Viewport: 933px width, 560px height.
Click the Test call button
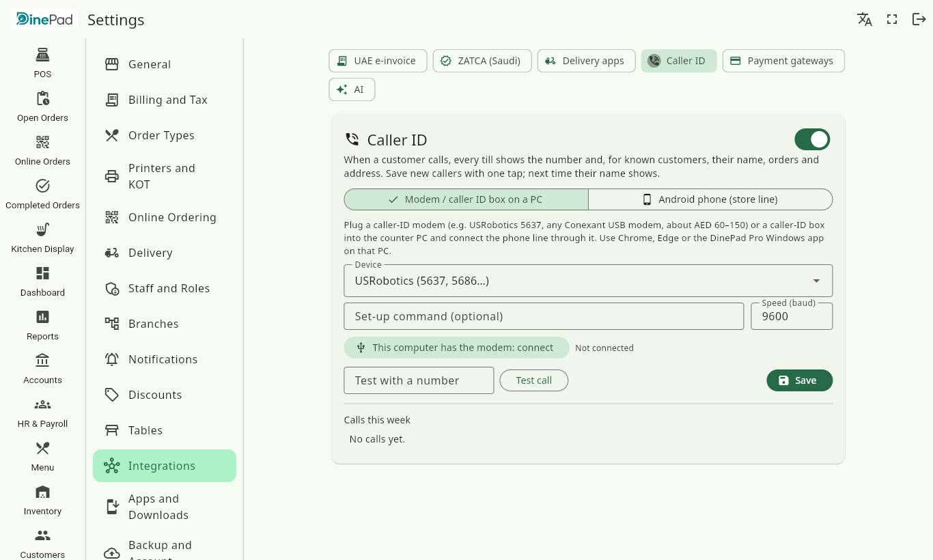534,380
